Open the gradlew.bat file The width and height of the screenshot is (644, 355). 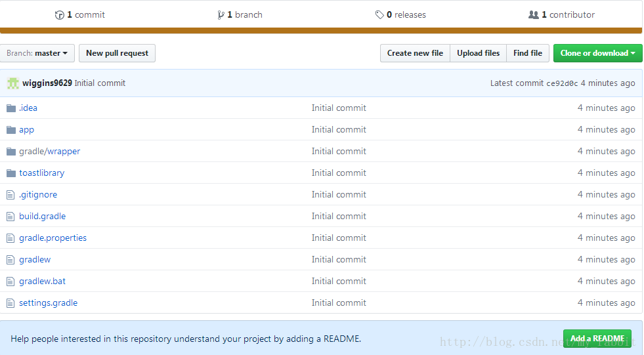click(42, 281)
